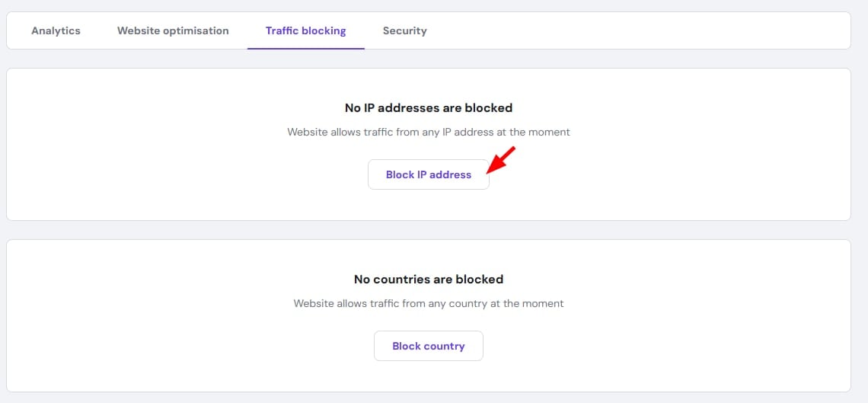868x403 pixels.
Task: Click the grey gap between the two cards
Action: pyautogui.click(x=428, y=230)
